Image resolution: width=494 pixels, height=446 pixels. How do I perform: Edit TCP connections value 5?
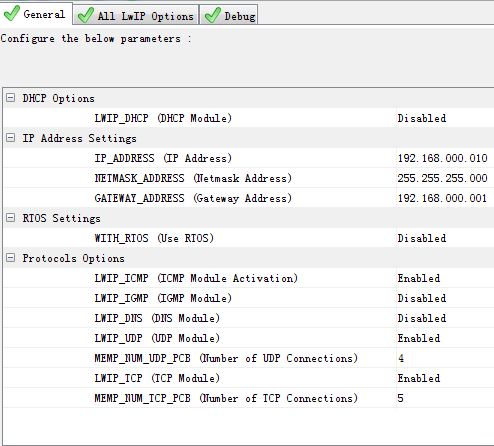[x=445, y=398]
